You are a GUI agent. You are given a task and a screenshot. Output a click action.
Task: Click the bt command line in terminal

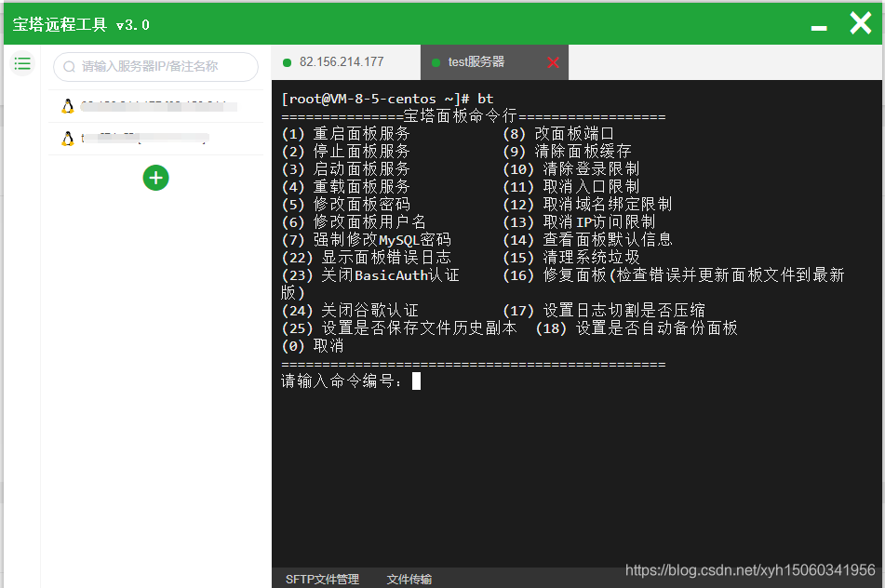tap(387, 99)
